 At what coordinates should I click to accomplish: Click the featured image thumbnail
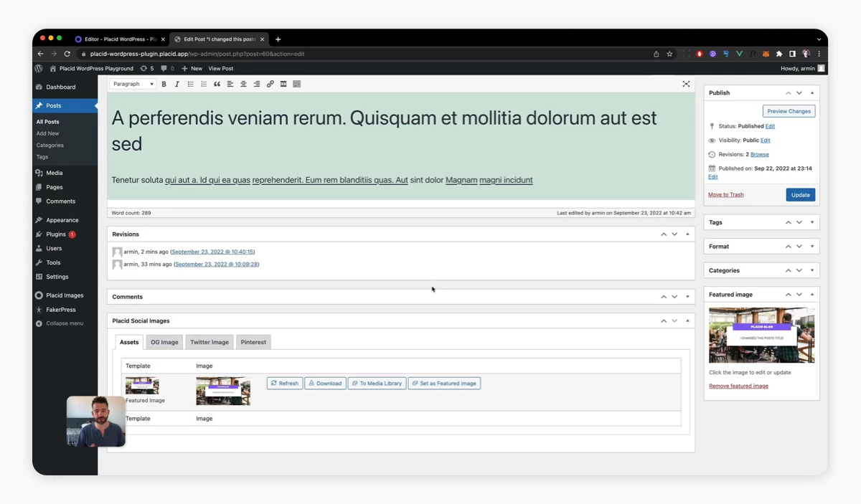tap(761, 335)
